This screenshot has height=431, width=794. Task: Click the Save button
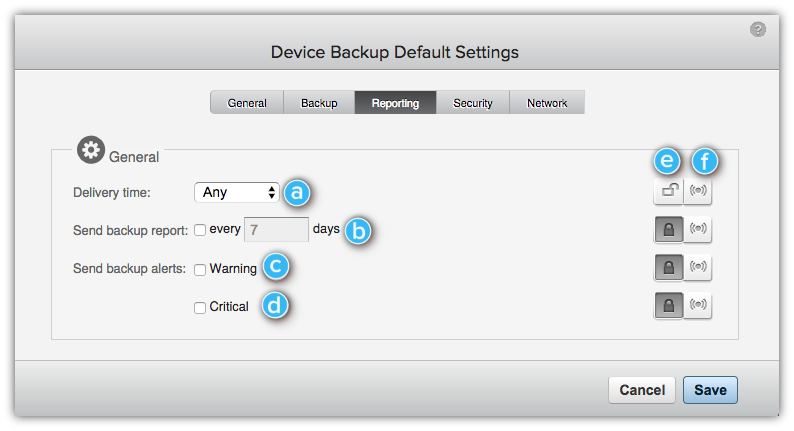(710, 390)
